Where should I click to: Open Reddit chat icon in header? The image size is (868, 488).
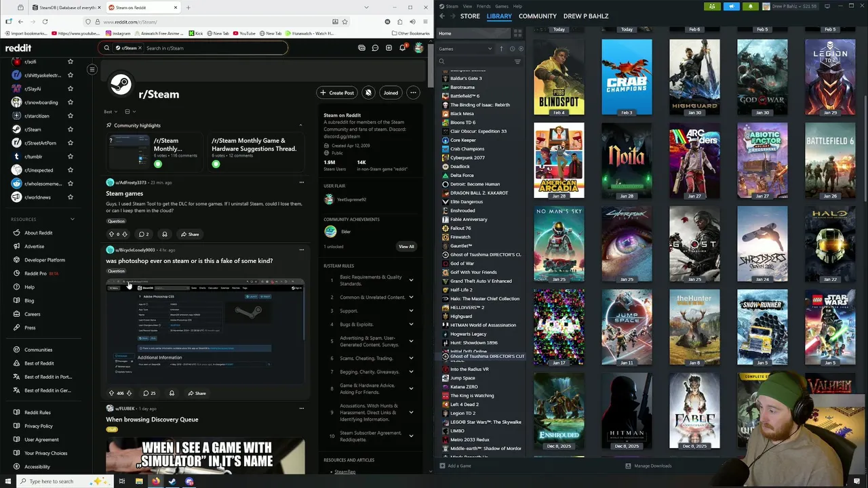[x=375, y=48]
